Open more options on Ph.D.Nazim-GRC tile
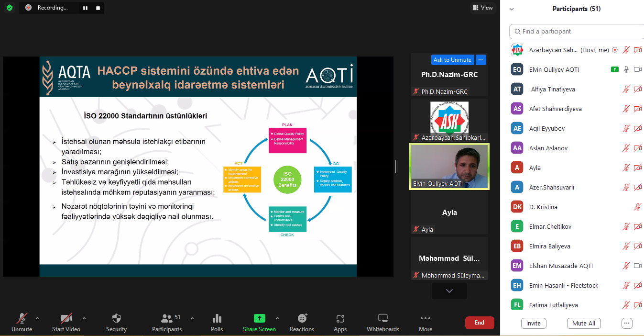The height and width of the screenshot is (336, 644). click(x=481, y=60)
